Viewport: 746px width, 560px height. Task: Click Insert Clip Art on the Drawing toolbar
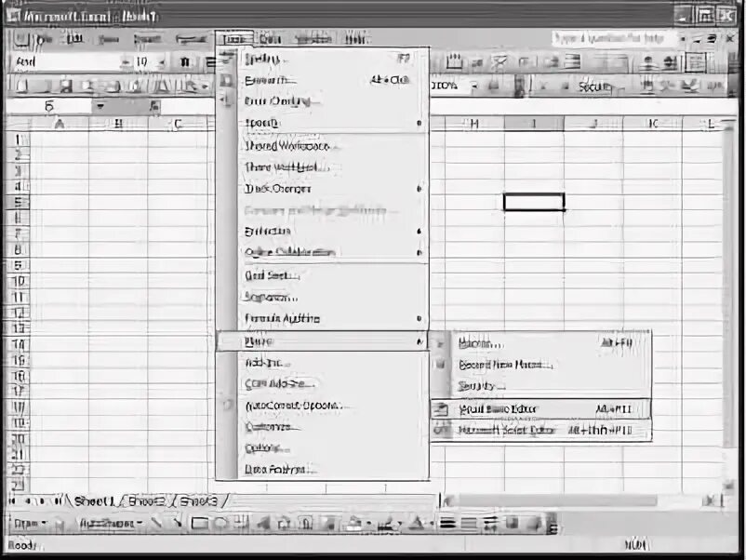[306, 523]
